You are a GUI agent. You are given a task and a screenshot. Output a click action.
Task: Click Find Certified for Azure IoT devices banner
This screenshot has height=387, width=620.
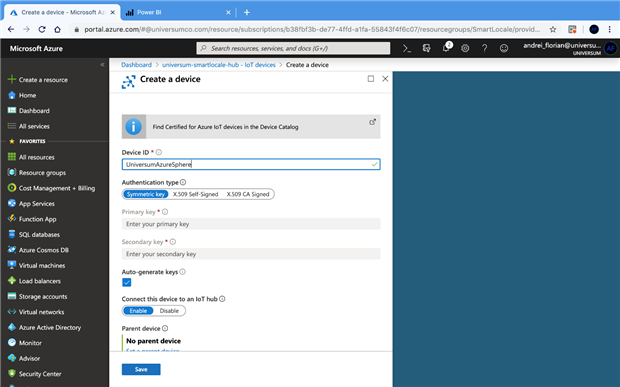[x=251, y=126]
